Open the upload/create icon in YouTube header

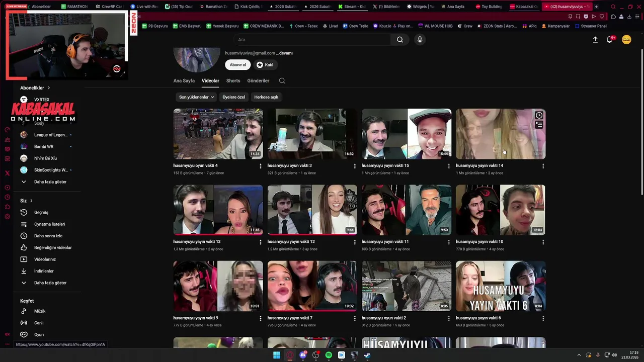point(595,40)
